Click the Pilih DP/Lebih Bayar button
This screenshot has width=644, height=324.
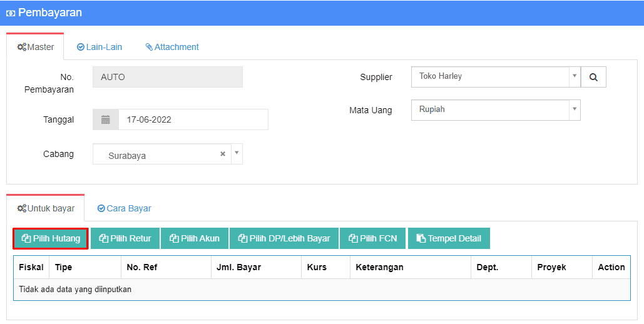click(284, 238)
